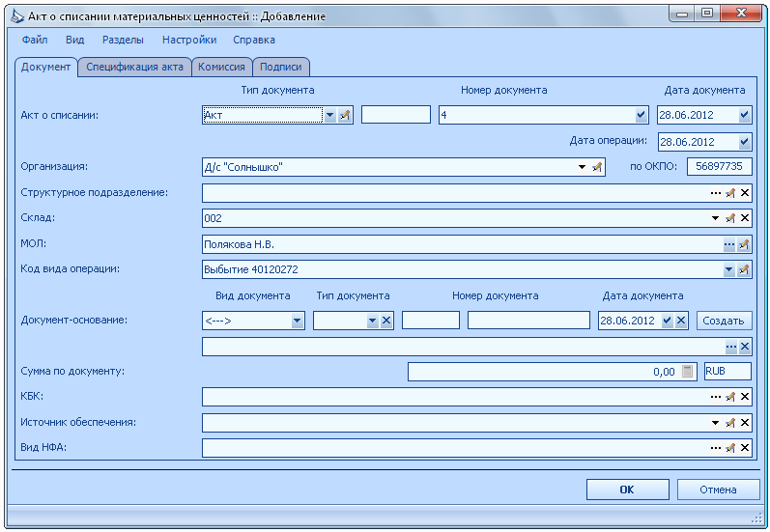
Task: Clear the Вид НФА field with X icon
Action: click(745, 448)
